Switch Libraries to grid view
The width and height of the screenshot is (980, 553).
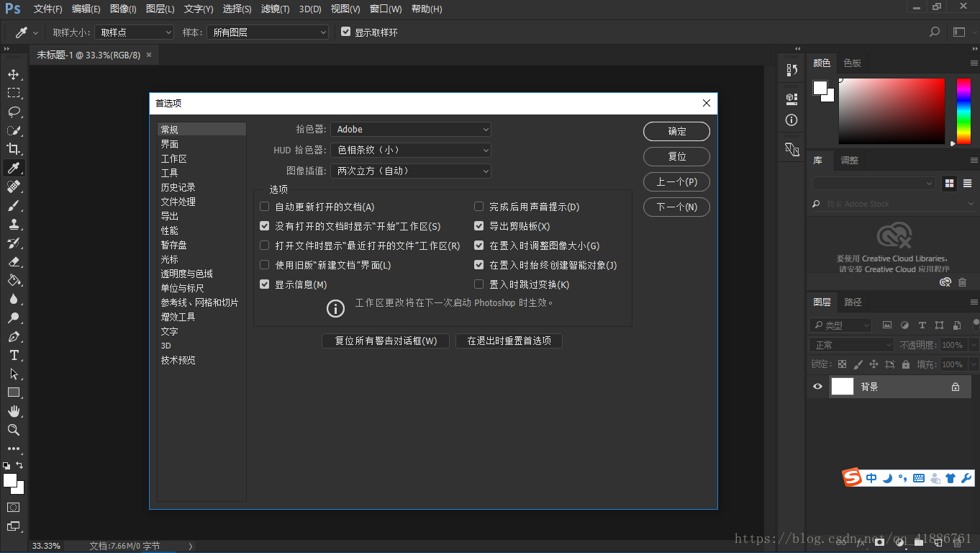[949, 184]
